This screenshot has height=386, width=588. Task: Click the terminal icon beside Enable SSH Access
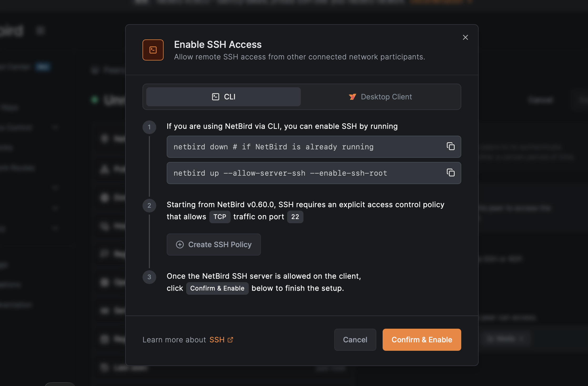153,50
